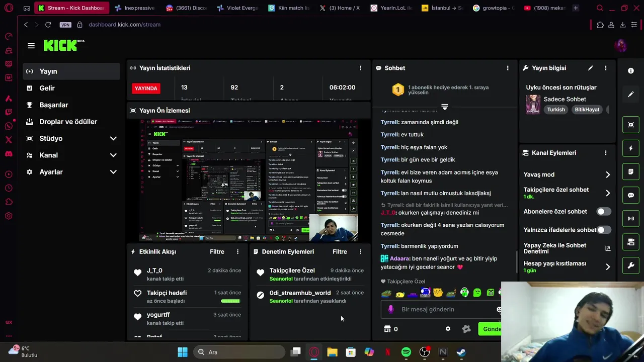Toggle Abonelere özel sohbet switch
Viewport: 644px width, 362px height.
pyautogui.click(x=604, y=212)
